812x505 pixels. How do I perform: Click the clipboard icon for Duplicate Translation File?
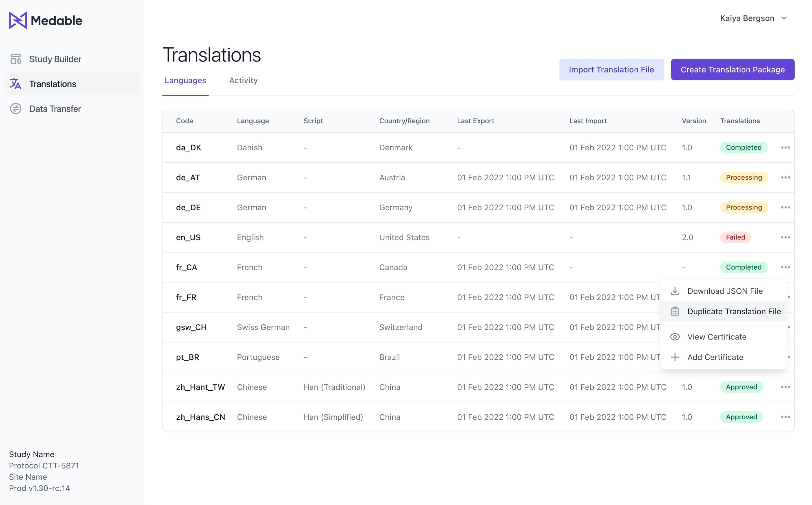click(675, 311)
